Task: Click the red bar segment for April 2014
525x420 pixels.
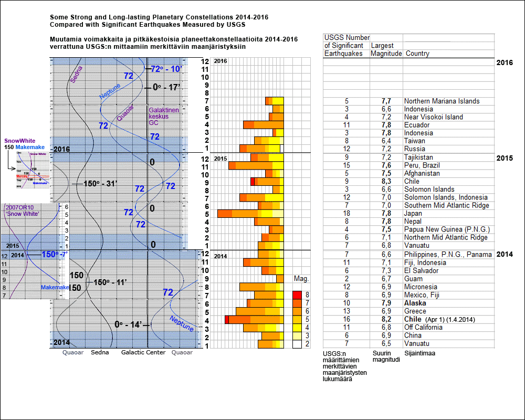Action: coord(227,319)
